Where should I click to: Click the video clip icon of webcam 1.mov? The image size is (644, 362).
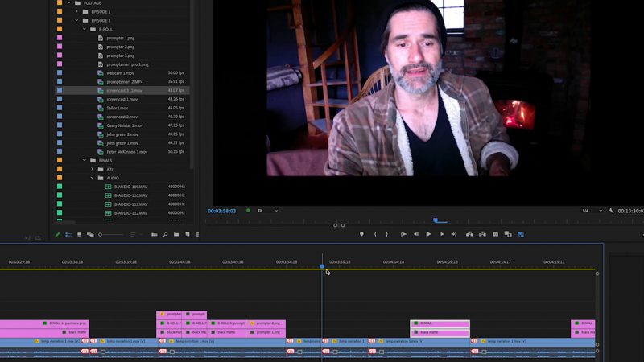[101, 73]
